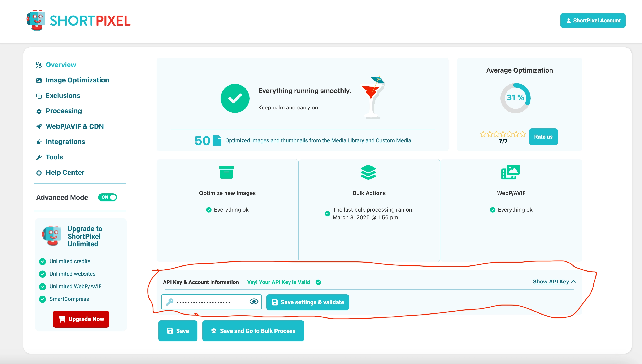Click the document icon next to 50
Viewport: 642px width, 364px height.
217,140
